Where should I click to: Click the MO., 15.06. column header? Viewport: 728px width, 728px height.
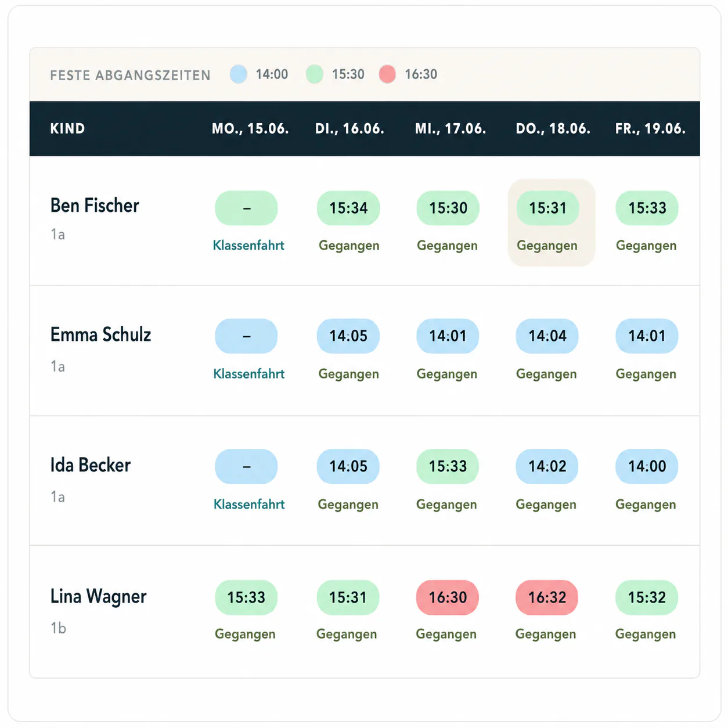click(250, 129)
